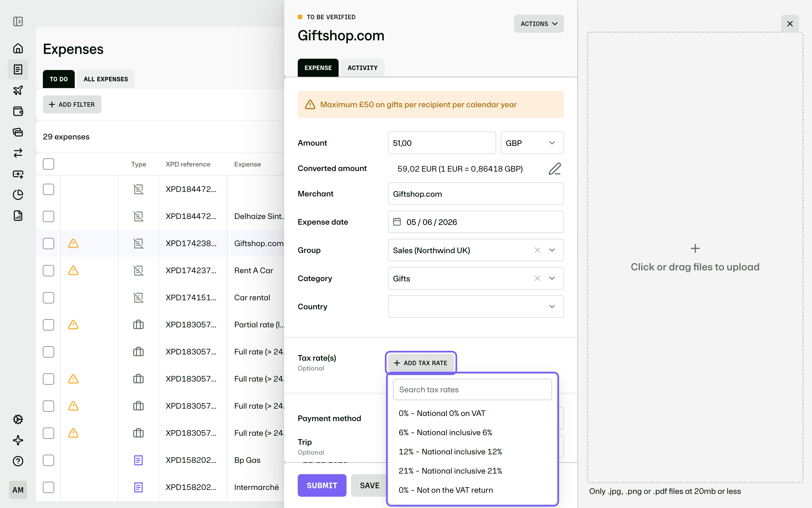Open the Activity tab
The height and width of the screenshot is (508, 812).
[362, 68]
